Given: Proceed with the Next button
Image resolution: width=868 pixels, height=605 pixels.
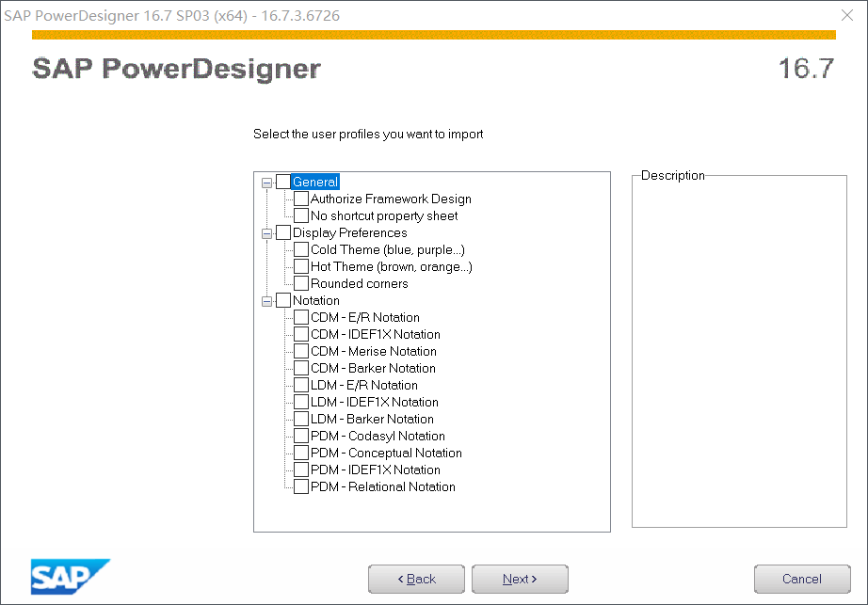Looking at the screenshot, I should coord(520,579).
